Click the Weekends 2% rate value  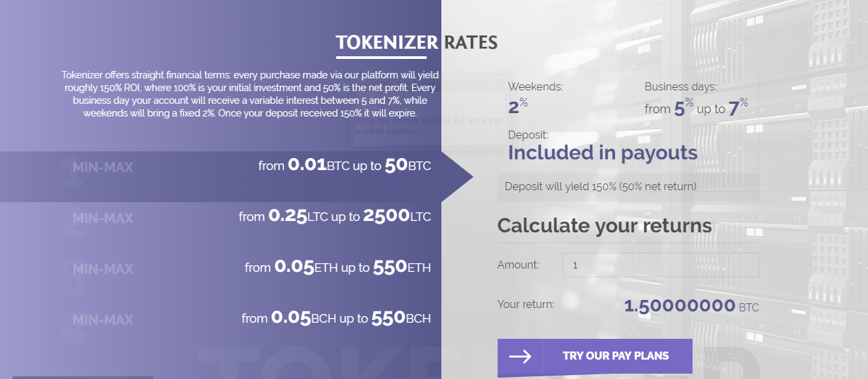518,106
